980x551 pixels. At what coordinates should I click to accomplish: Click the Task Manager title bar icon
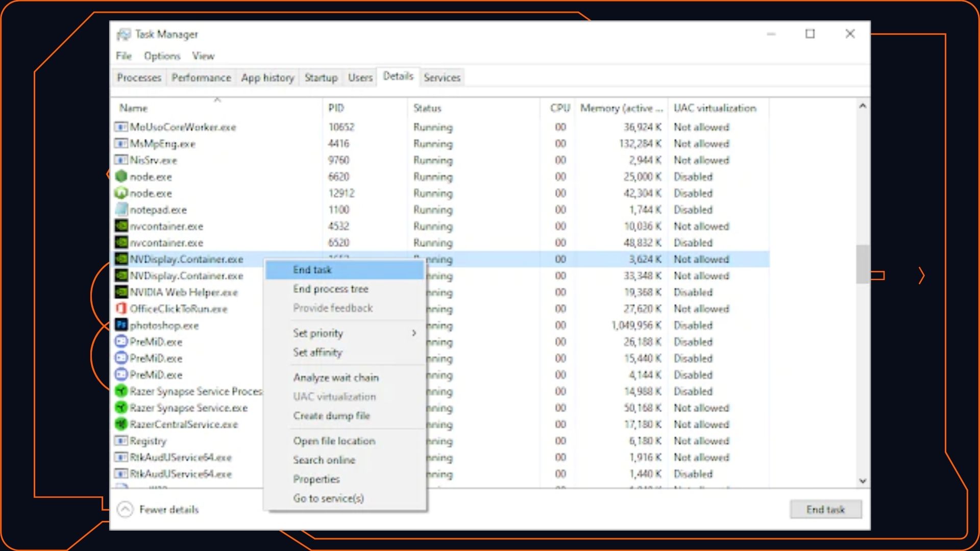(x=124, y=34)
